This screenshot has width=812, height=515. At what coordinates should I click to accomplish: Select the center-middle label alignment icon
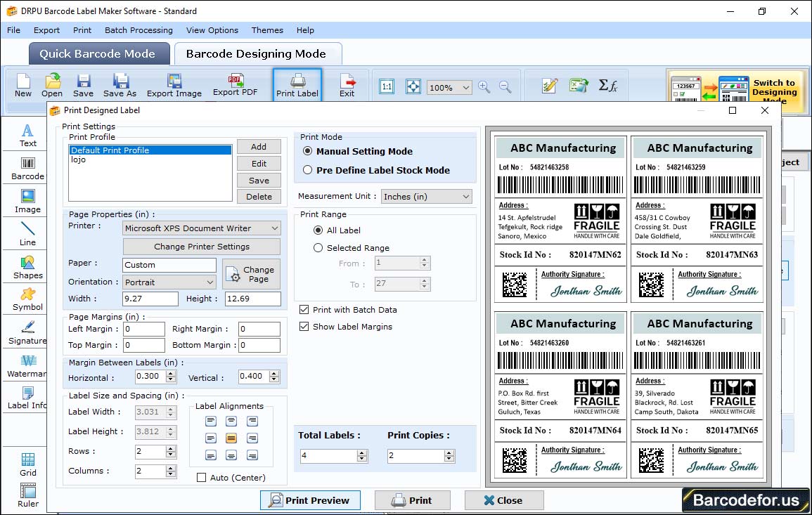click(x=231, y=438)
